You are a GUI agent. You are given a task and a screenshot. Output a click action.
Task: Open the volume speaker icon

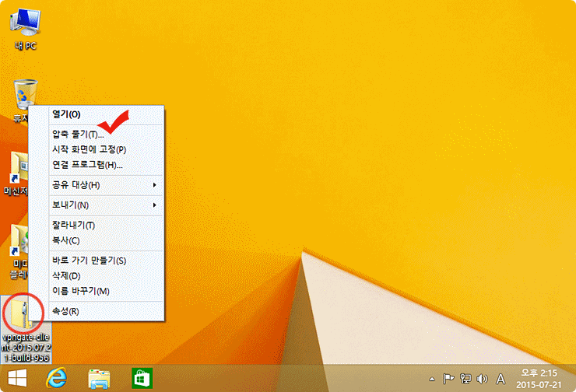point(482,379)
